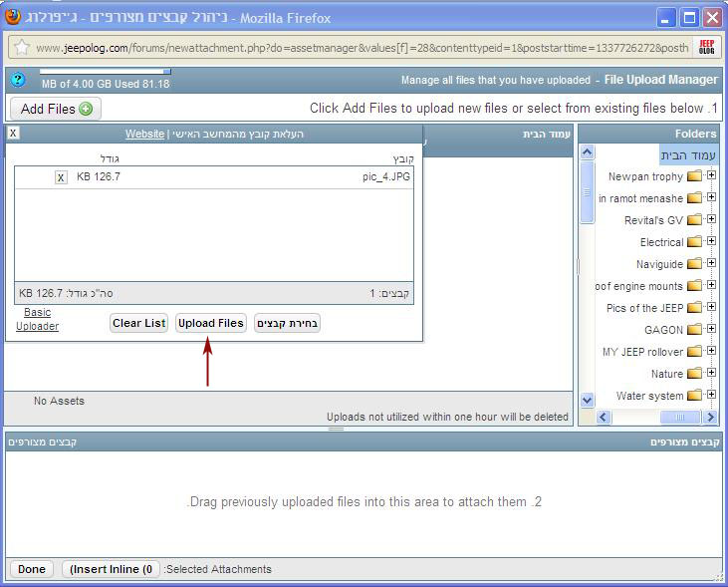The height and width of the screenshot is (587, 728).
Task: Click the Nature folder icon
Action: [694, 374]
